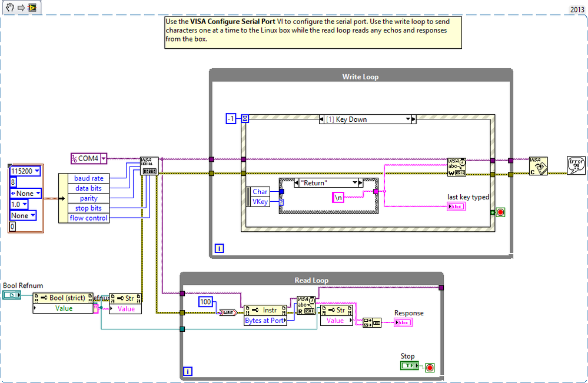
Task: Click stop bits unbundle element
Action: point(88,208)
